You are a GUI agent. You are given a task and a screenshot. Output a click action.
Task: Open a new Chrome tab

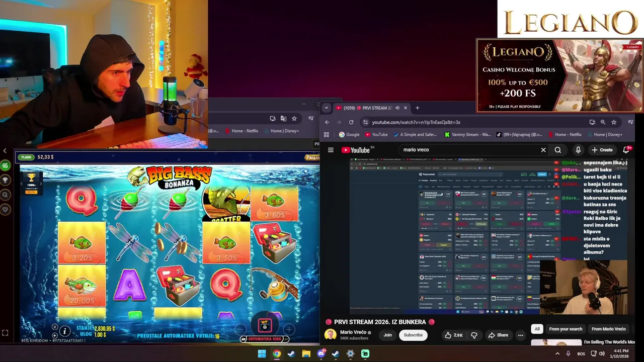pyautogui.click(x=417, y=108)
